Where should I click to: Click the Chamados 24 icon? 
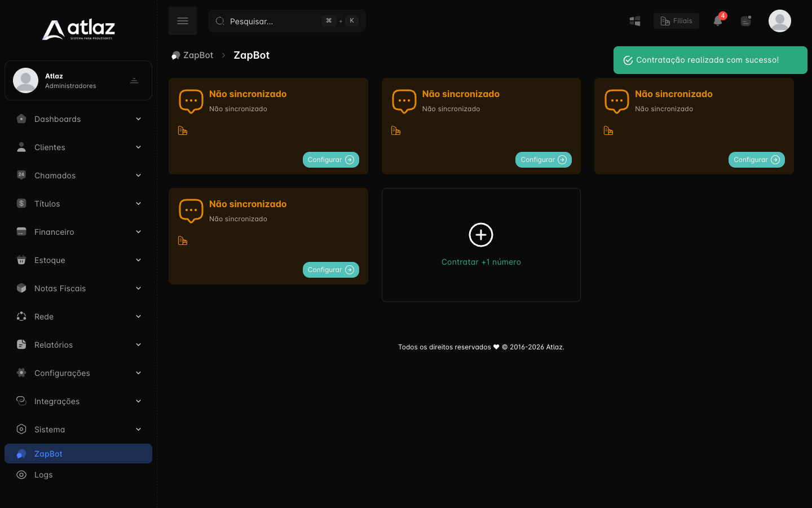coord(21,175)
